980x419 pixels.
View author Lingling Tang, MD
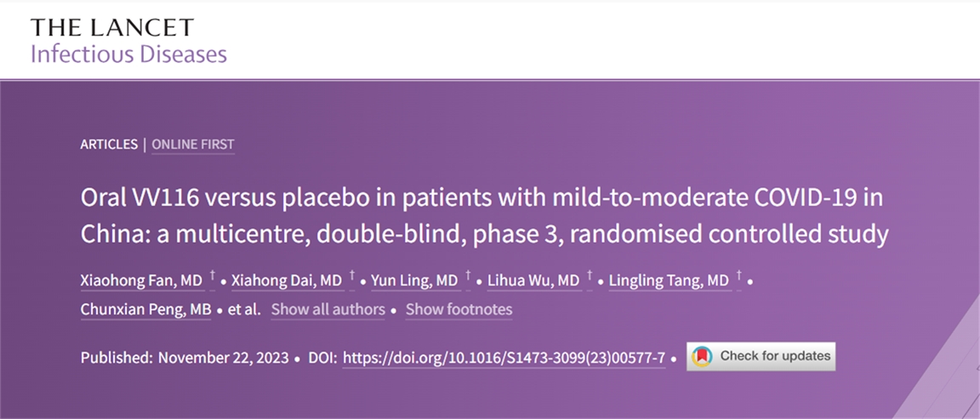pyautogui.click(x=670, y=280)
